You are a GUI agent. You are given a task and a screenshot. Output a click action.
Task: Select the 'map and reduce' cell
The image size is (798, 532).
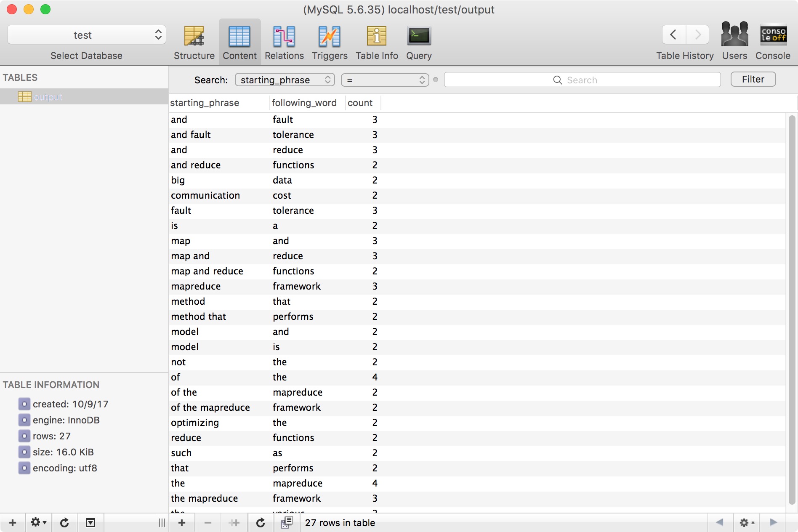219,271
